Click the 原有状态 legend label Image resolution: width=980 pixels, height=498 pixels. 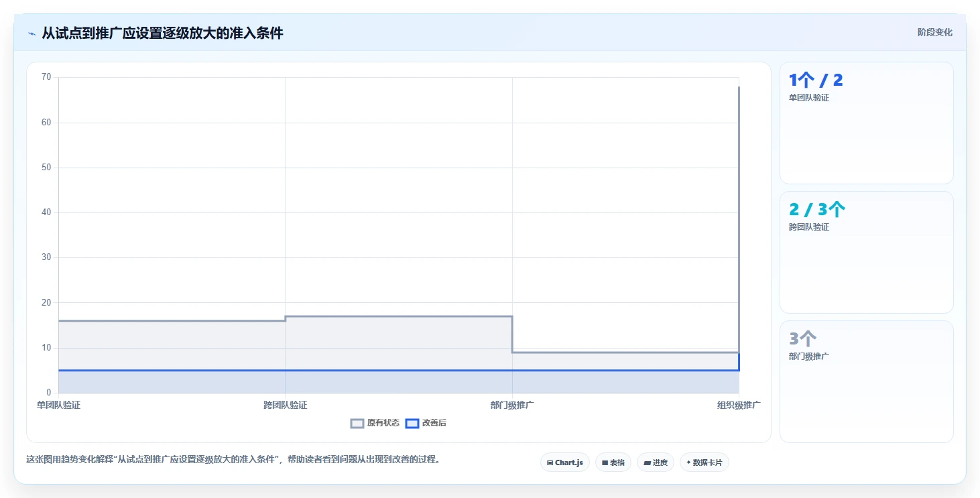tap(383, 423)
